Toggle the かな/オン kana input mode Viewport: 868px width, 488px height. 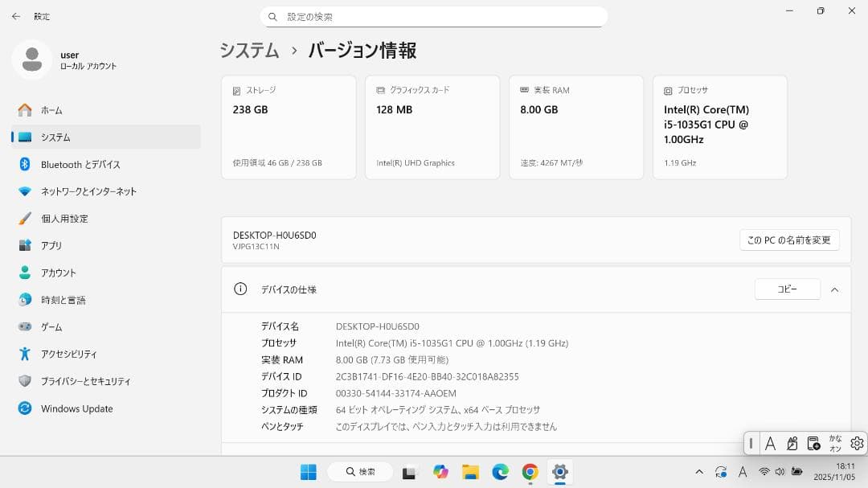836,443
